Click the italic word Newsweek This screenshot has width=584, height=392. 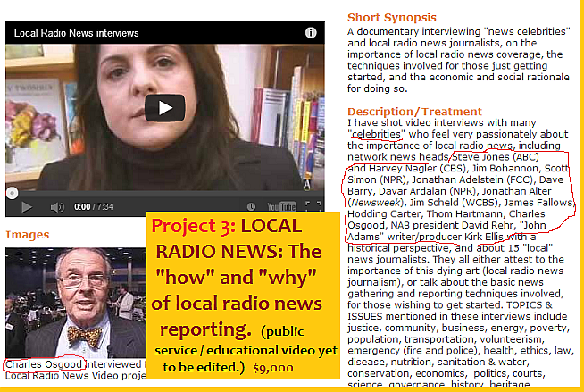[x=377, y=203]
